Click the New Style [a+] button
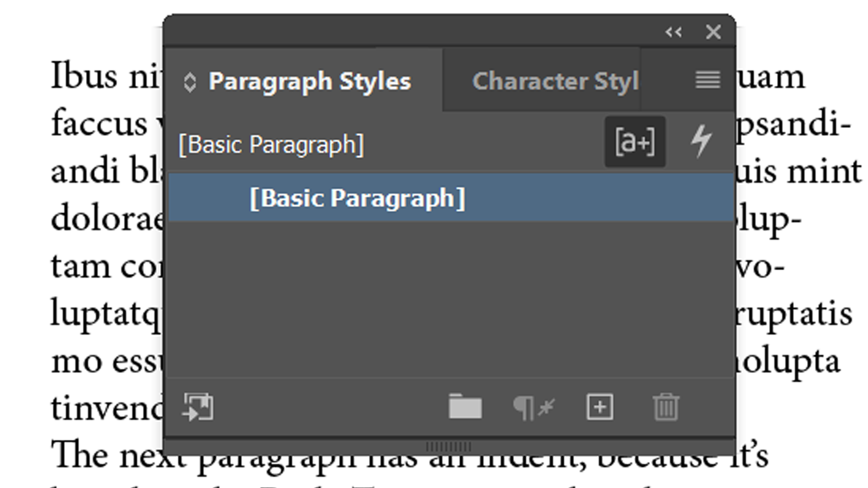Screen dimensions: 868x488 (635, 142)
